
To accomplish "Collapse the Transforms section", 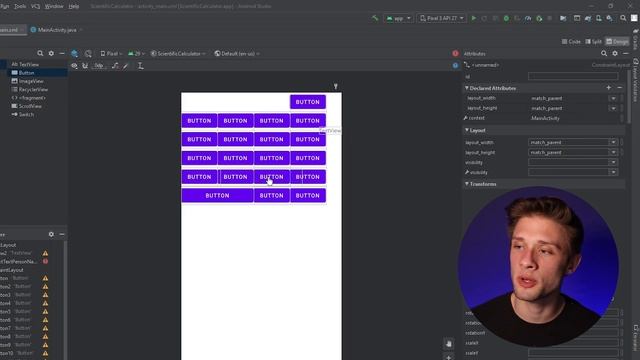I will 467,184.
